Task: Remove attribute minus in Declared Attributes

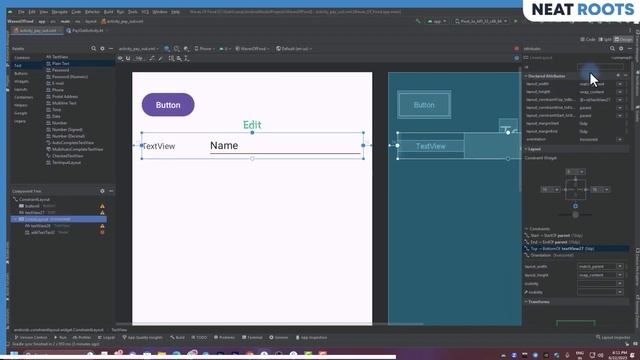Action: pyautogui.click(x=625, y=76)
